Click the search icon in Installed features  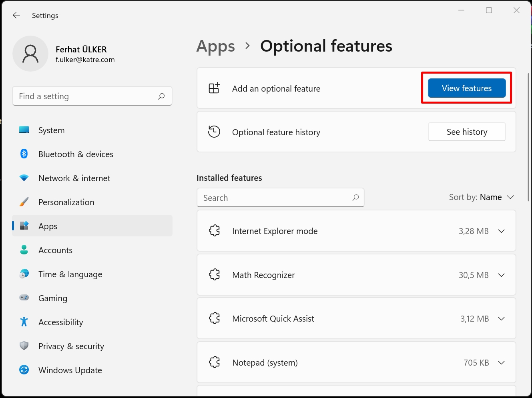pyautogui.click(x=355, y=198)
